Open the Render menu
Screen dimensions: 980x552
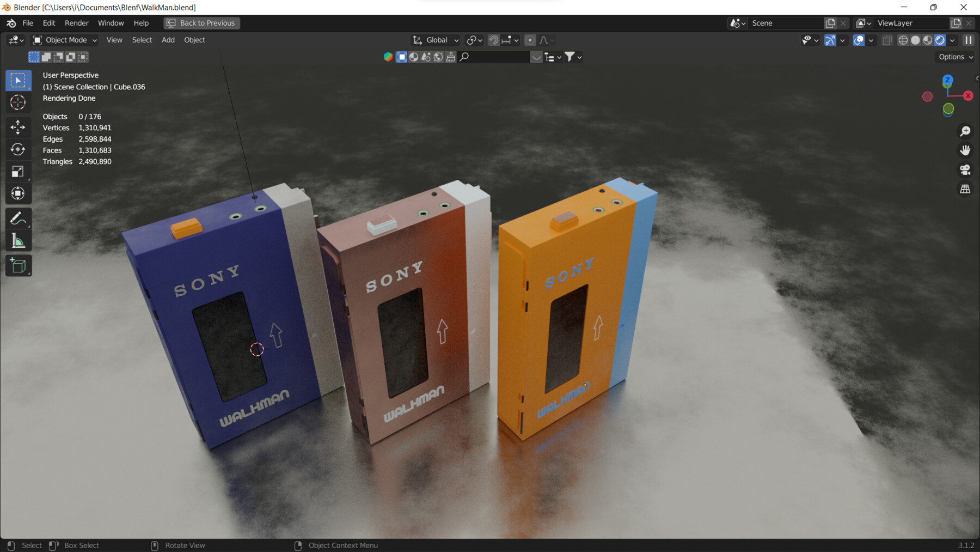[x=76, y=23]
